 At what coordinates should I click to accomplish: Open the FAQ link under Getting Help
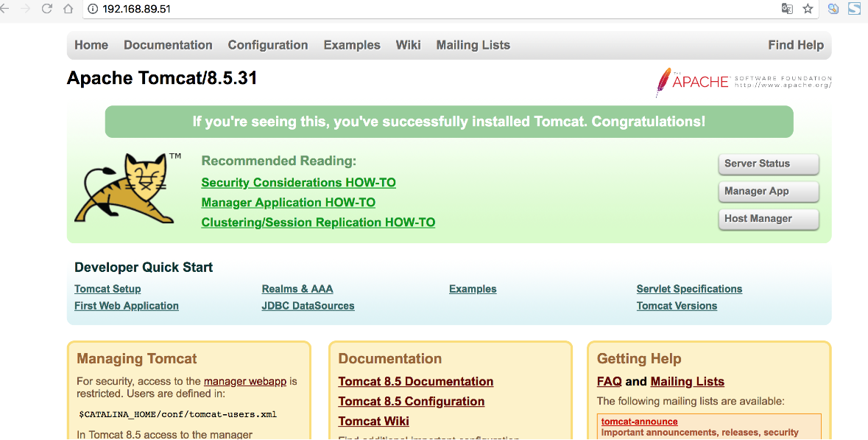pyautogui.click(x=609, y=381)
